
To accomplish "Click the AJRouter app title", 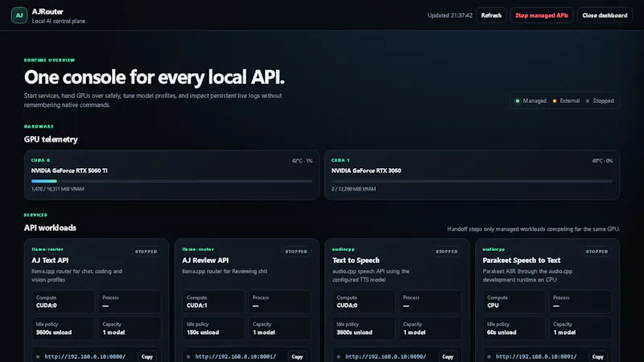I will pos(47,11).
